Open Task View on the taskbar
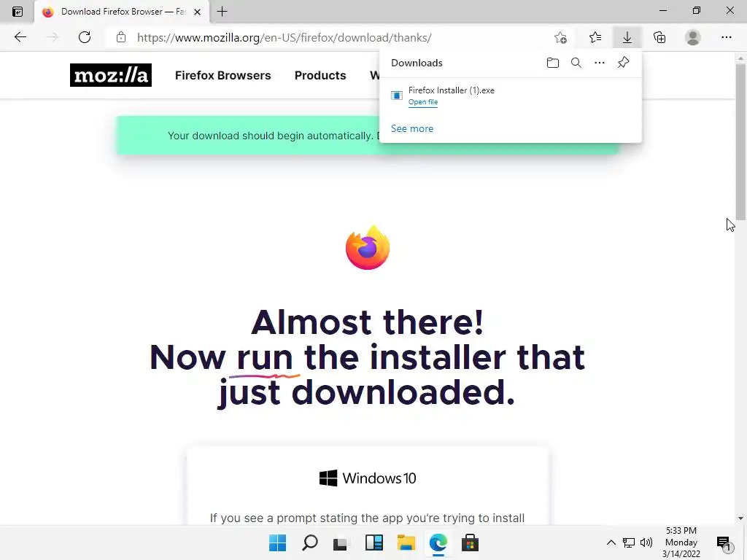The width and height of the screenshot is (747, 560). pos(341,542)
